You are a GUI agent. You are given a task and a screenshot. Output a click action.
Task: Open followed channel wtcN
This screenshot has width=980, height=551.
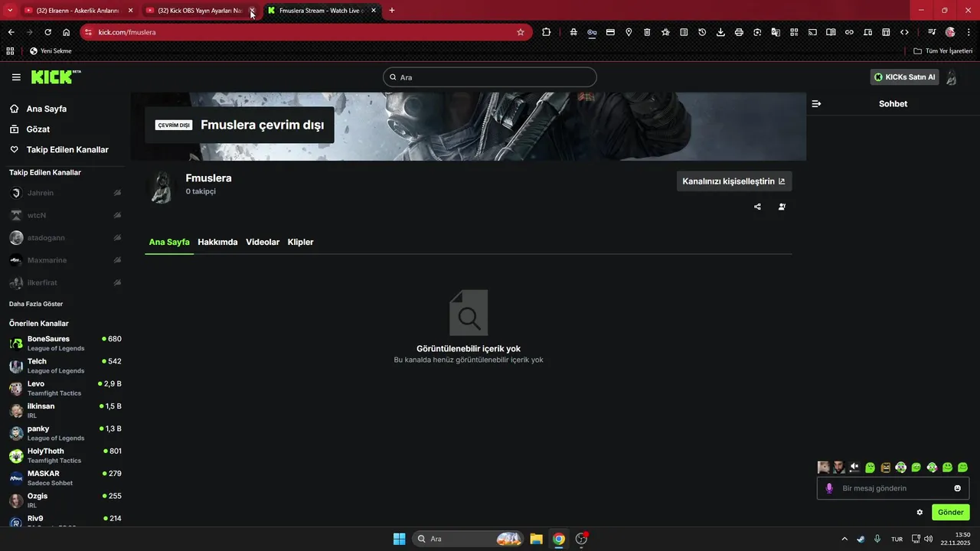click(65, 215)
